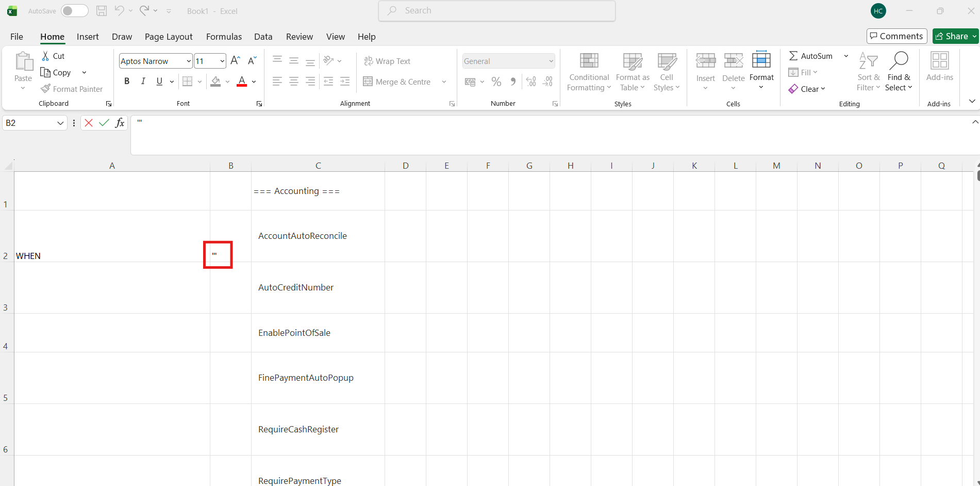Cancel the entry with the X icon

(89, 123)
